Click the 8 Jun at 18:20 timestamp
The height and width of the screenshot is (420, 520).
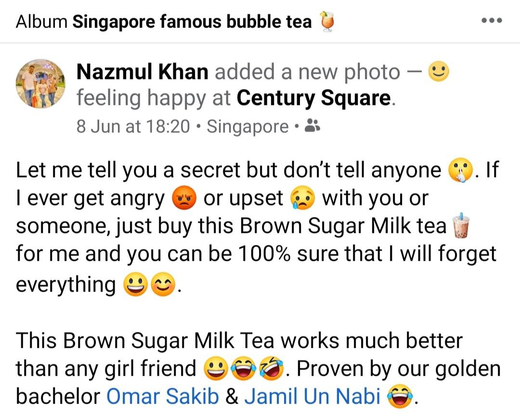pos(133,127)
